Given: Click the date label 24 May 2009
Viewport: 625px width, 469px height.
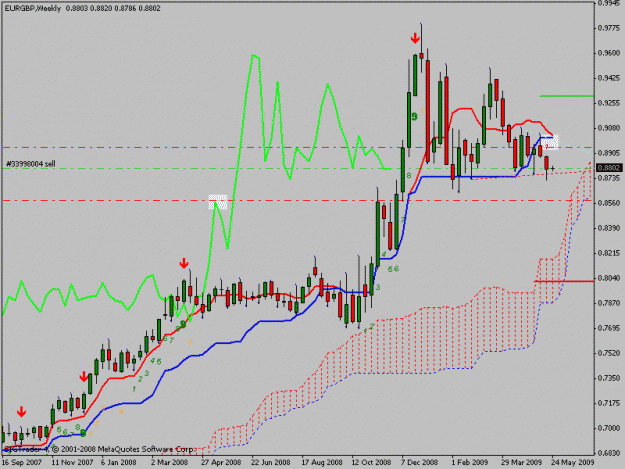Looking at the screenshot, I should pyautogui.click(x=572, y=463).
